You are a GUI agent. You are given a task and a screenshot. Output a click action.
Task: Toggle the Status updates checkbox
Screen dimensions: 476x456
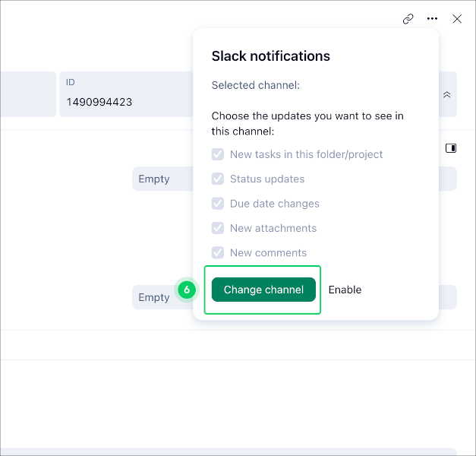click(x=218, y=179)
